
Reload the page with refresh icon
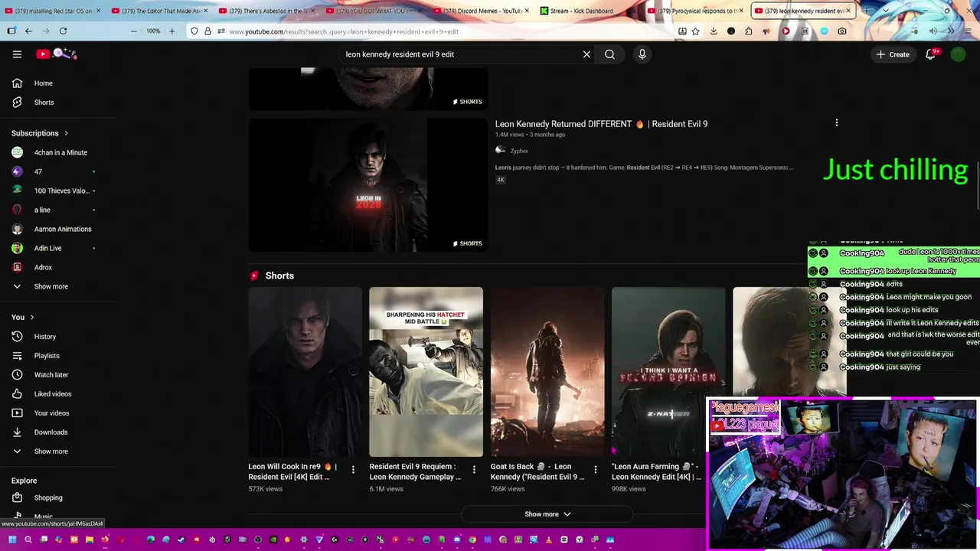tap(63, 31)
